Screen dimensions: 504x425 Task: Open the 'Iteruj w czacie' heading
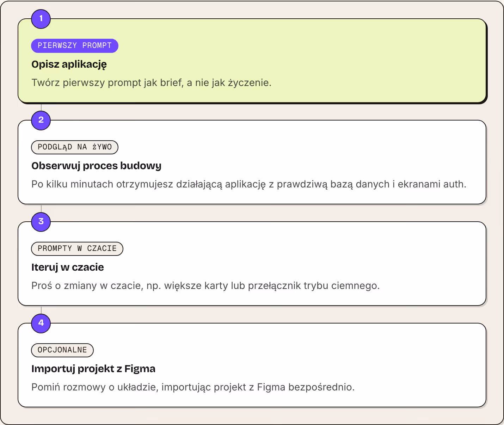pyautogui.click(x=68, y=267)
